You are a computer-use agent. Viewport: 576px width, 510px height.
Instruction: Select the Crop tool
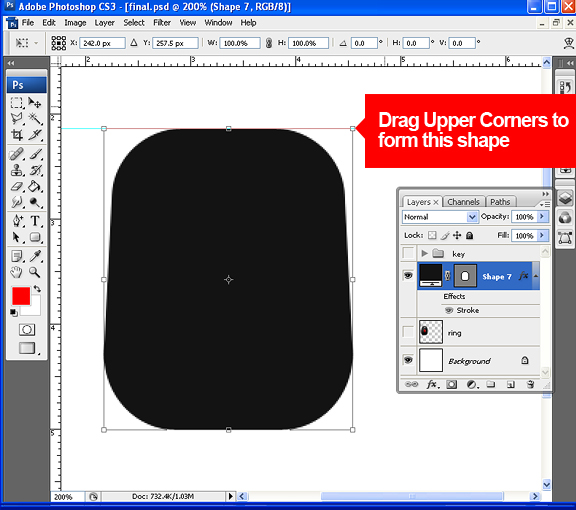coord(17,135)
